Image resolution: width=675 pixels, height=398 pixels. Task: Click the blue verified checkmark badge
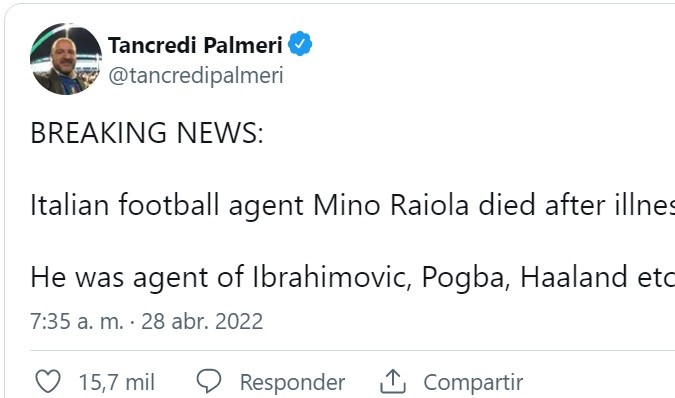click(300, 44)
